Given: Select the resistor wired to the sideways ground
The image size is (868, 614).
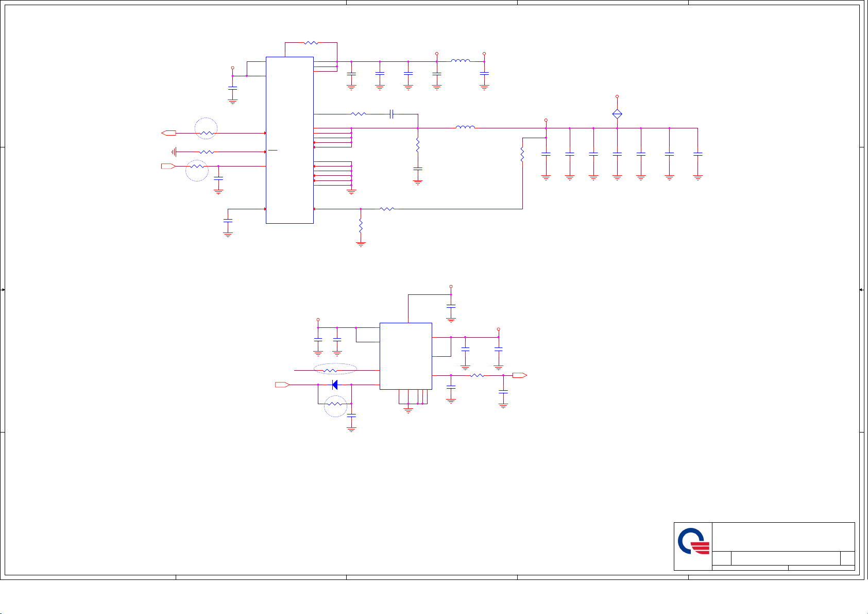Looking at the screenshot, I should point(207,152).
